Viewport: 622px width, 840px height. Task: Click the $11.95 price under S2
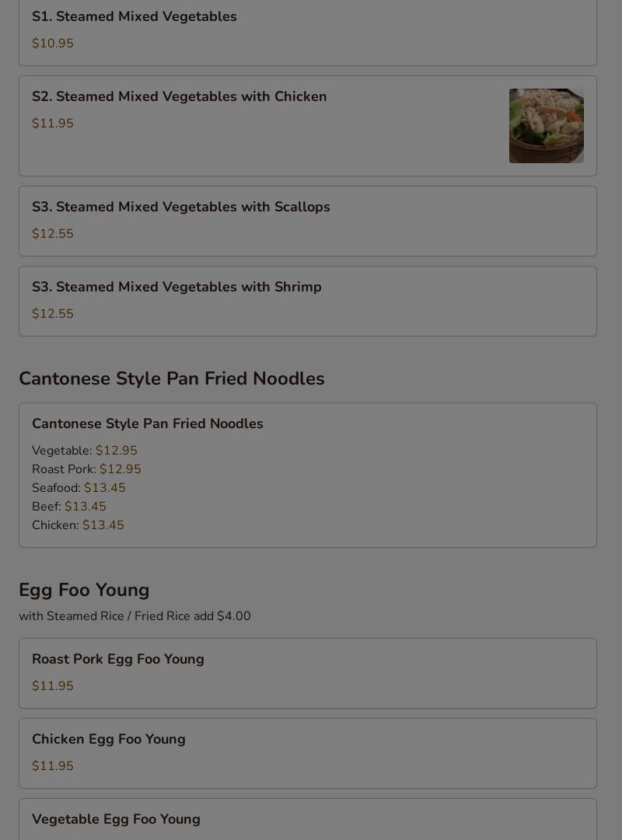click(53, 124)
